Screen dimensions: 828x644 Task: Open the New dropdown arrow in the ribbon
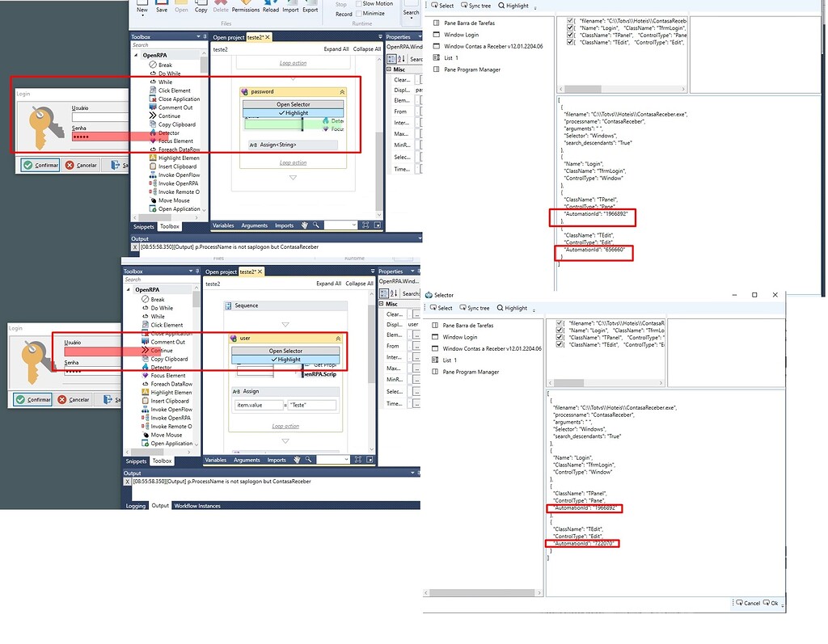pyautogui.click(x=142, y=15)
